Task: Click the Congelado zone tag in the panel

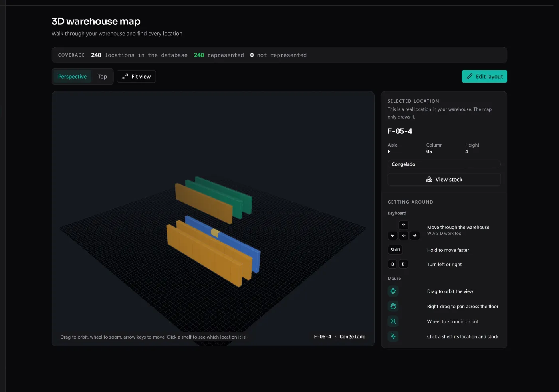Action: pos(444,164)
